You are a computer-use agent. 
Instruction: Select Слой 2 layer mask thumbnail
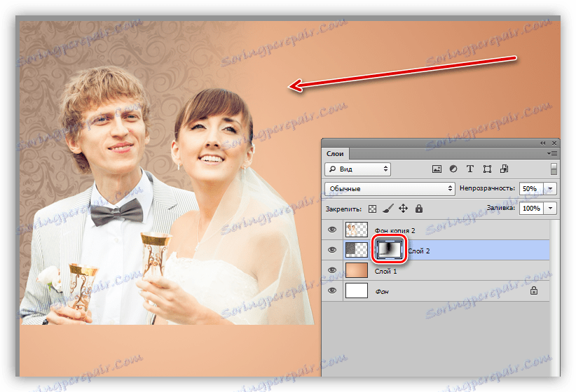[390, 250]
